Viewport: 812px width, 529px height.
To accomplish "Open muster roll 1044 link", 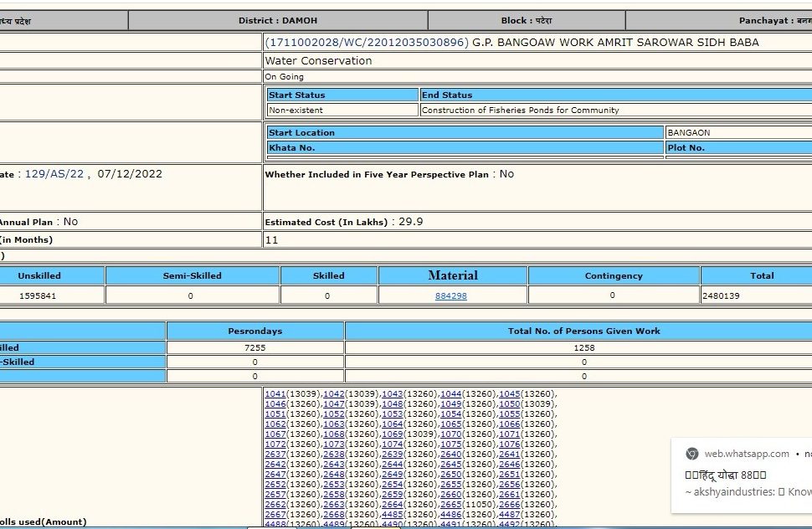I will (x=450, y=394).
